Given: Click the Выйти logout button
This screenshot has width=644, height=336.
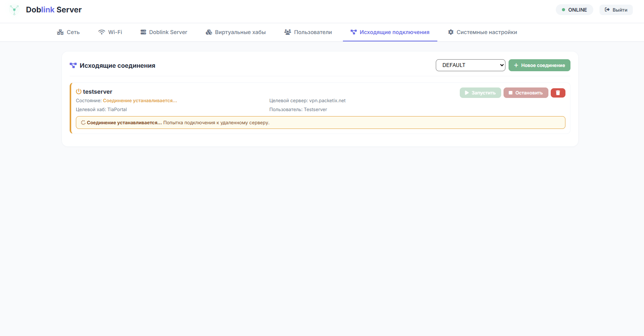Looking at the screenshot, I should [x=616, y=10].
